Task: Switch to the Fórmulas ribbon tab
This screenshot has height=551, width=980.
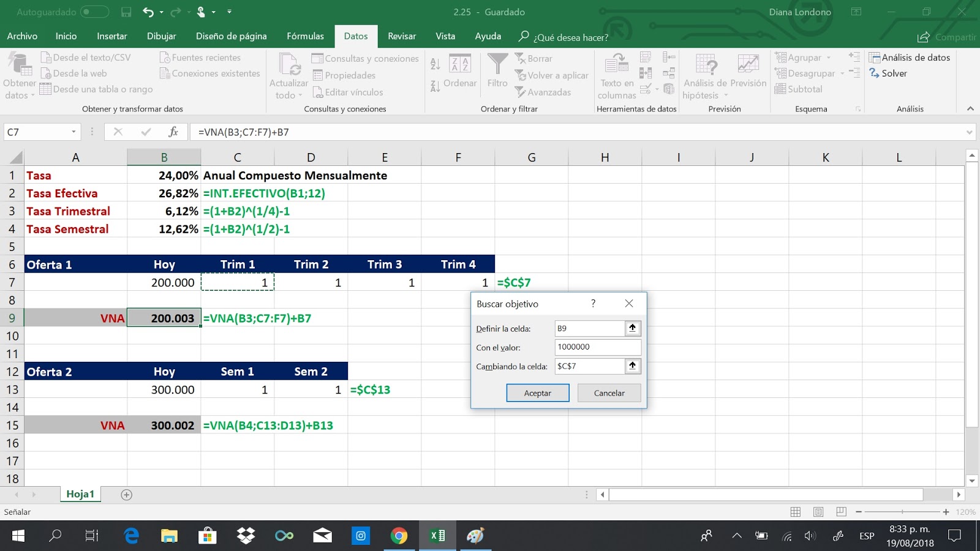Action: 305,36
